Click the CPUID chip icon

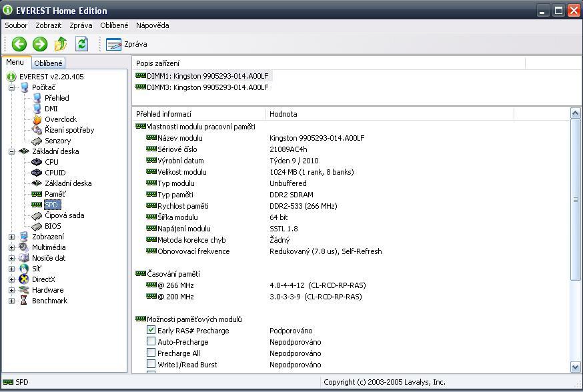(37, 173)
